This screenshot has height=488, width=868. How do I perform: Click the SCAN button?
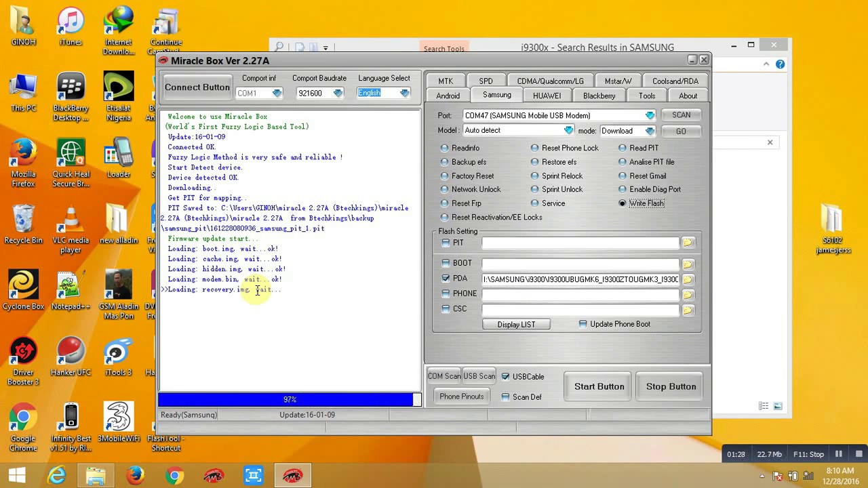coord(682,115)
